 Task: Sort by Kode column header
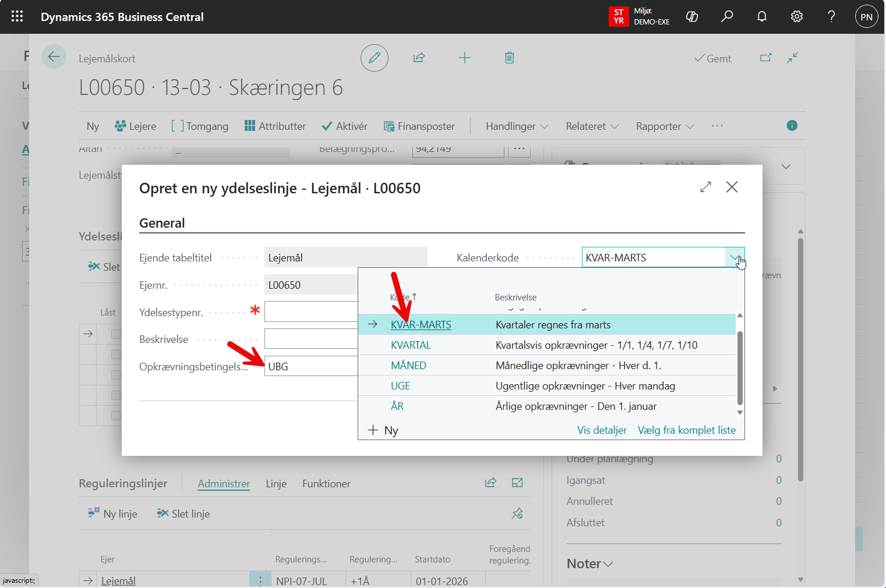[x=403, y=297]
